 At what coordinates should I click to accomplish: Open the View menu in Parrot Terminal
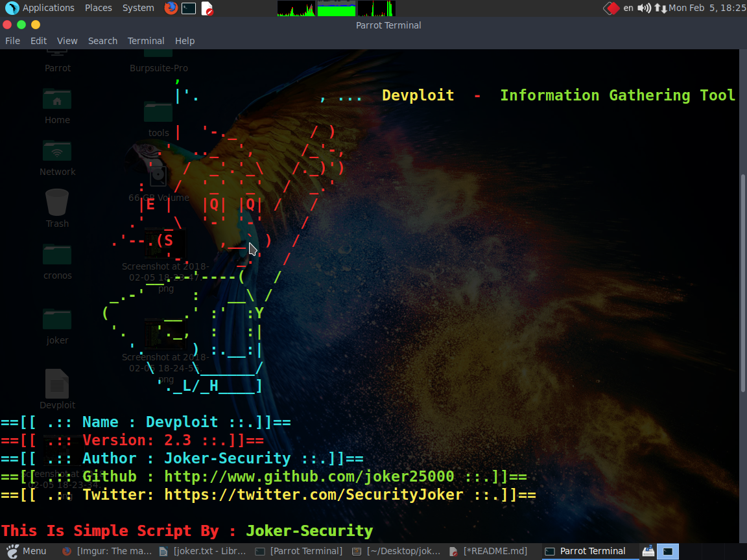point(67,41)
